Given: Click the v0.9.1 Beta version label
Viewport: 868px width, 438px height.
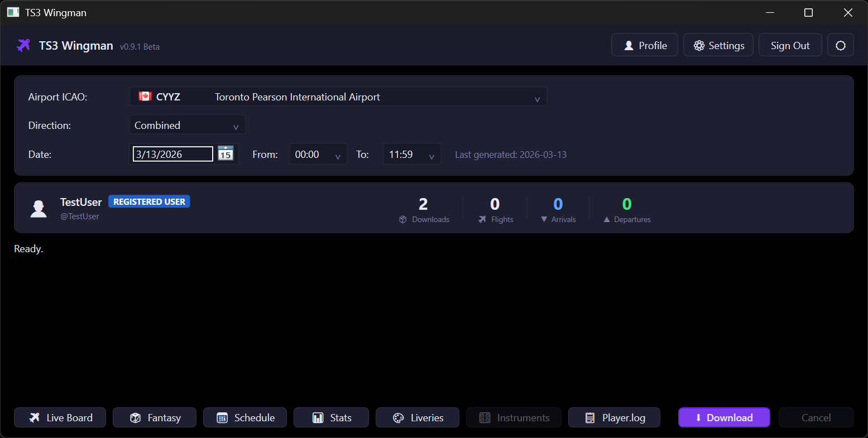Looking at the screenshot, I should pos(140,47).
